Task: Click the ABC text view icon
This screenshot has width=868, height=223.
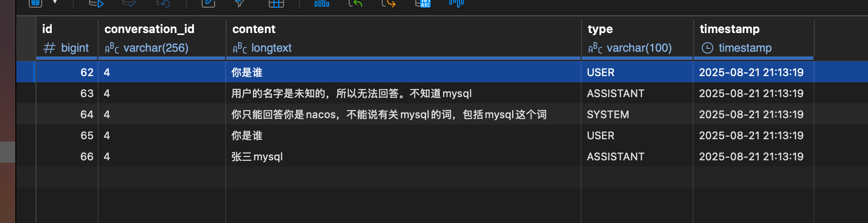Action: click(x=423, y=3)
